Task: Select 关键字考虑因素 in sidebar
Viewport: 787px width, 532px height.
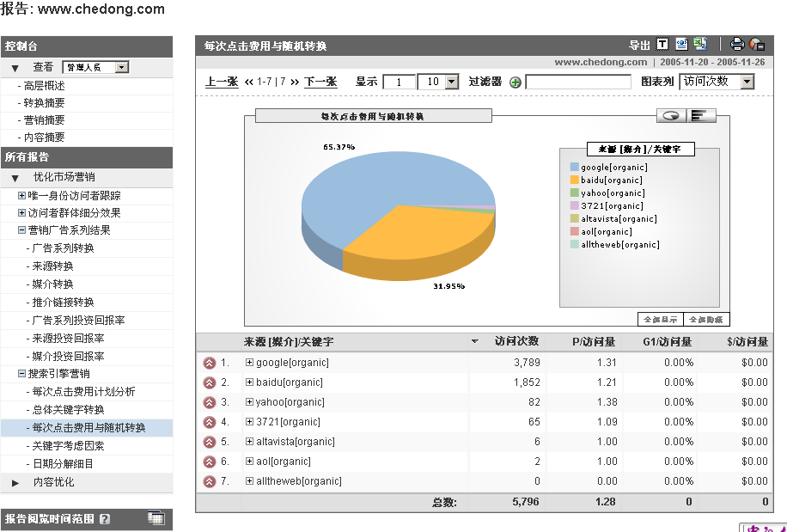Action: [x=68, y=446]
